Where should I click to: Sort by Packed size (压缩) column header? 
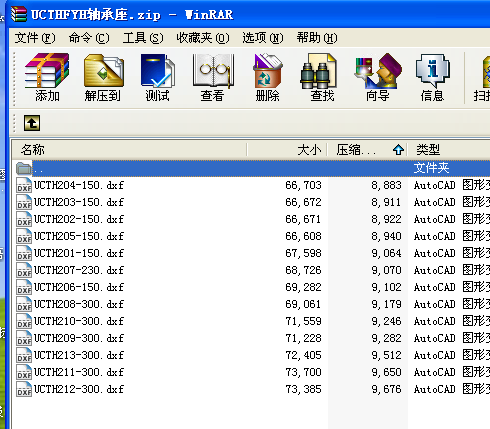click(x=367, y=150)
